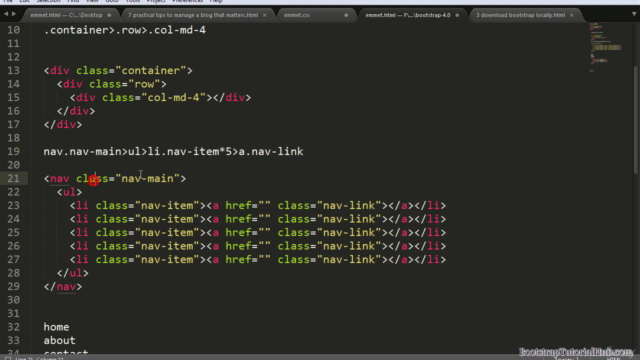Click the nav-item list entry on line 26
The image size is (640, 360).
(x=258, y=246)
